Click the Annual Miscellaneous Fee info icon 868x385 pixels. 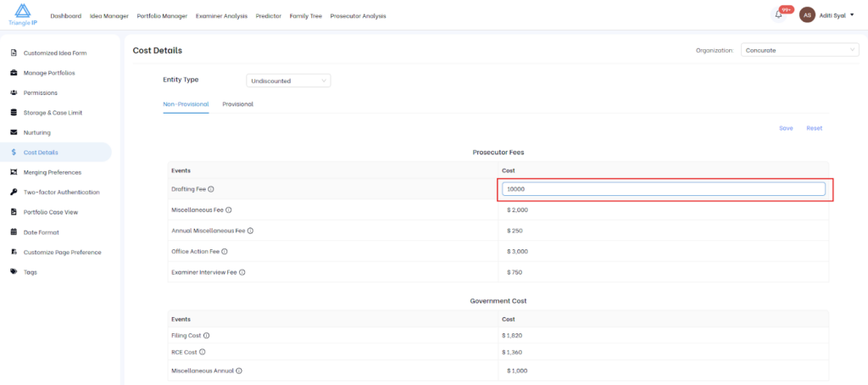point(250,231)
